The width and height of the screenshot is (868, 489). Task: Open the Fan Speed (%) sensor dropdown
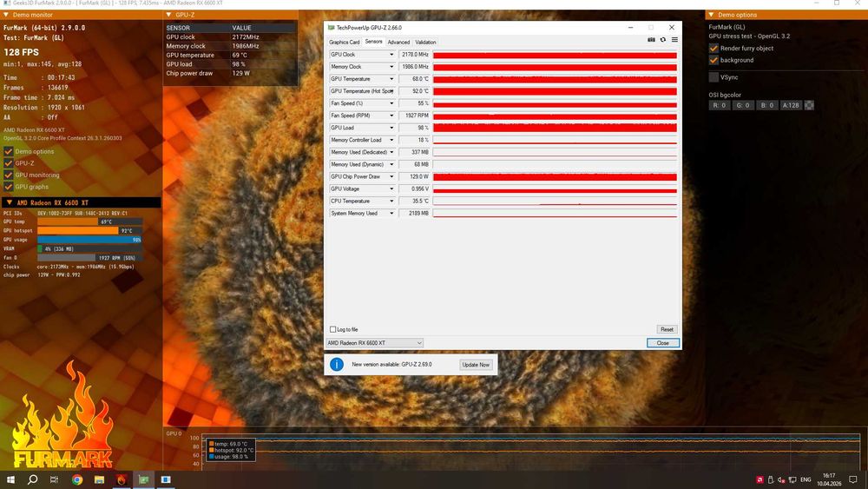click(x=391, y=103)
